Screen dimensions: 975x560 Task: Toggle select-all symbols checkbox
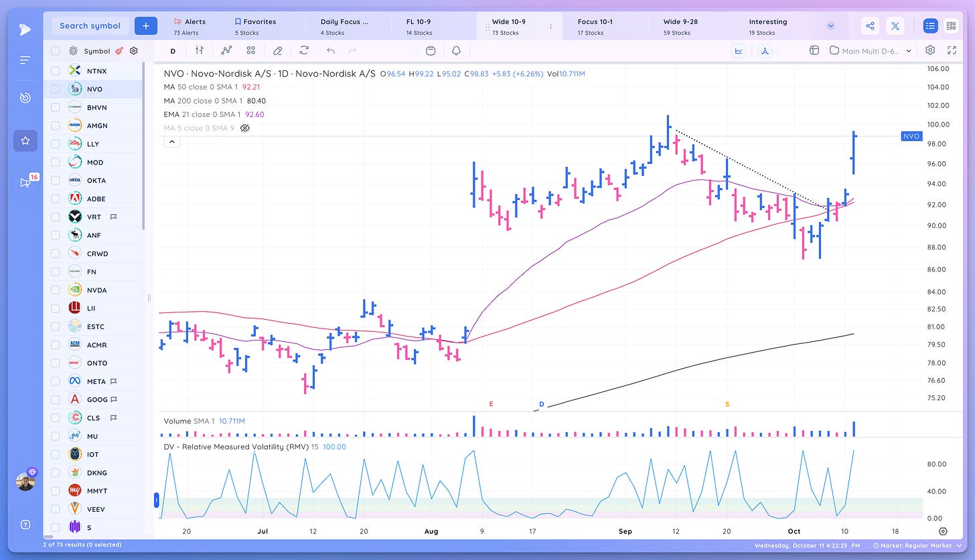point(56,51)
